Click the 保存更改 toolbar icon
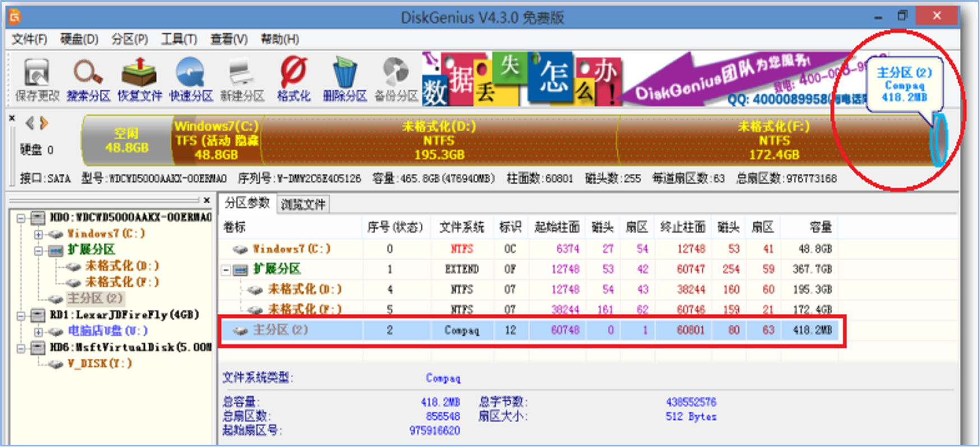This screenshot has width=980, height=447. pos(36,79)
